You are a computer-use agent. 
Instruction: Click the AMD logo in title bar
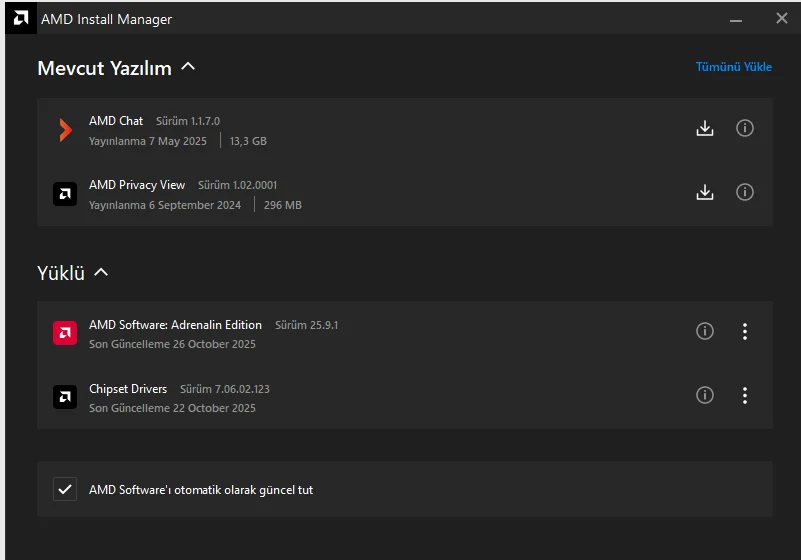click(20, 18)
